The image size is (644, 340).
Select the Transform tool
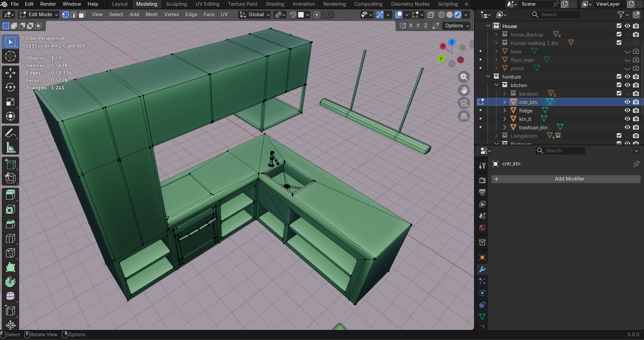click(10, 116)
